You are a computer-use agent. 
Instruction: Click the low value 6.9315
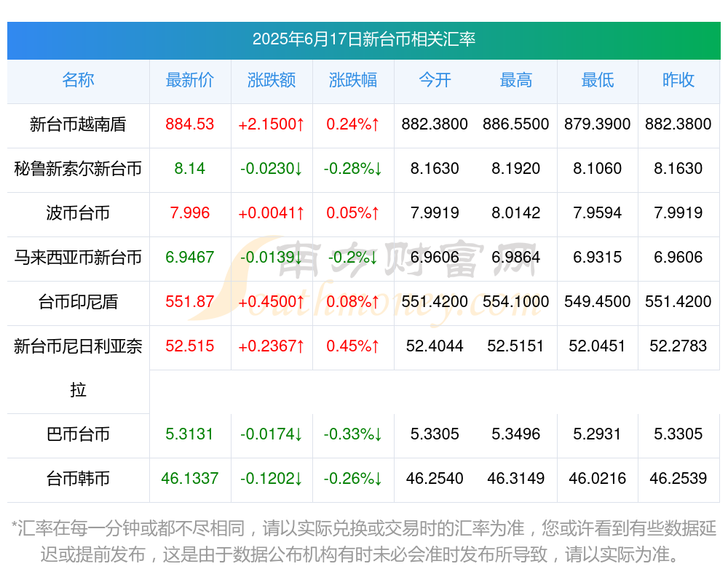pos(598,257)
